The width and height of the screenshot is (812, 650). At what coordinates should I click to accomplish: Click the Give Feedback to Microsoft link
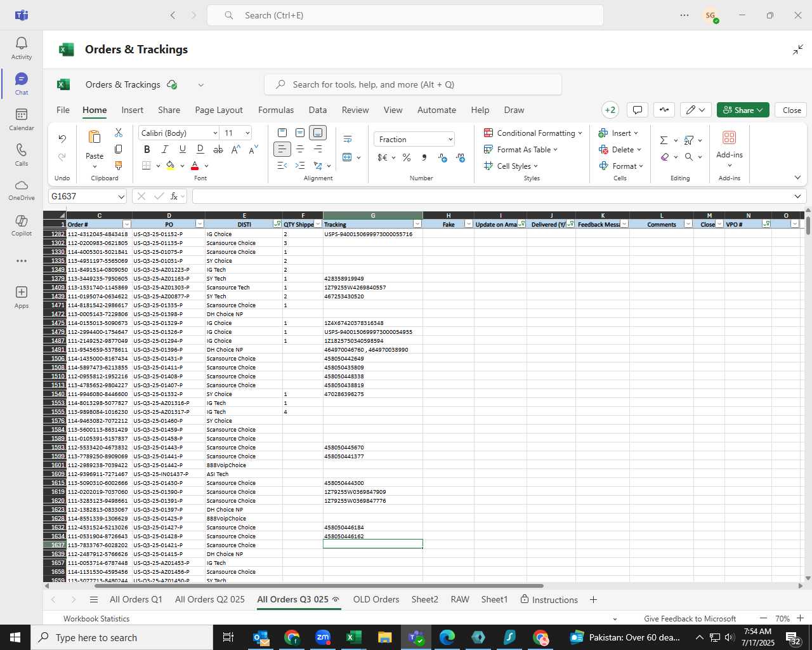[x=690, y=618]
